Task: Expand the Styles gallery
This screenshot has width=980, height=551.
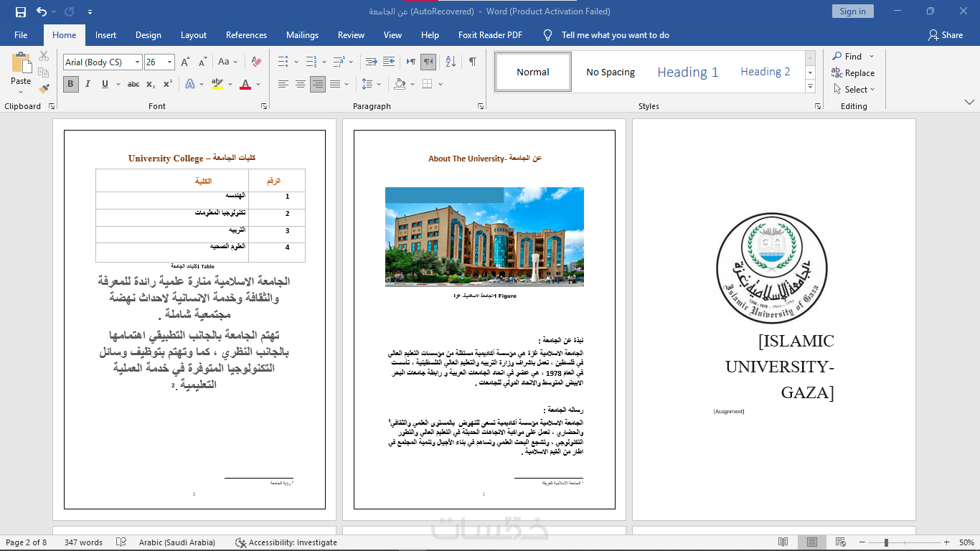Action: click(x=810, y=86)
